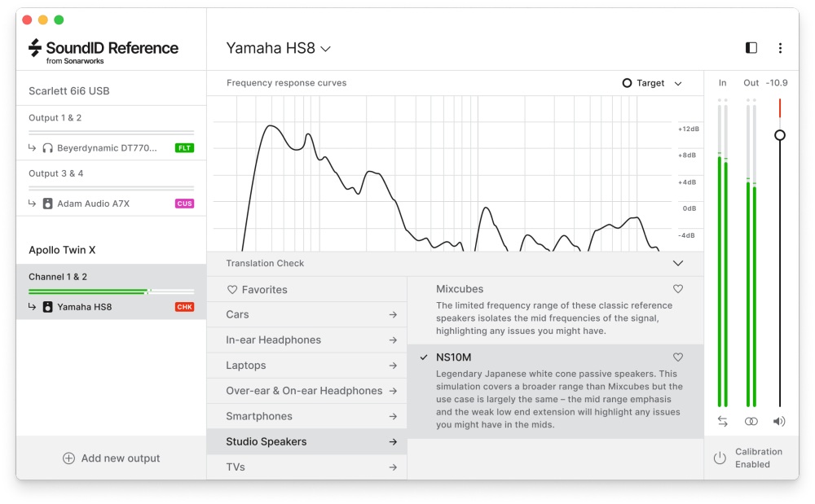Click the CHK badge on Yamaha HS8
The height and width of the screenshot is (504, 815).
point(186,307)
